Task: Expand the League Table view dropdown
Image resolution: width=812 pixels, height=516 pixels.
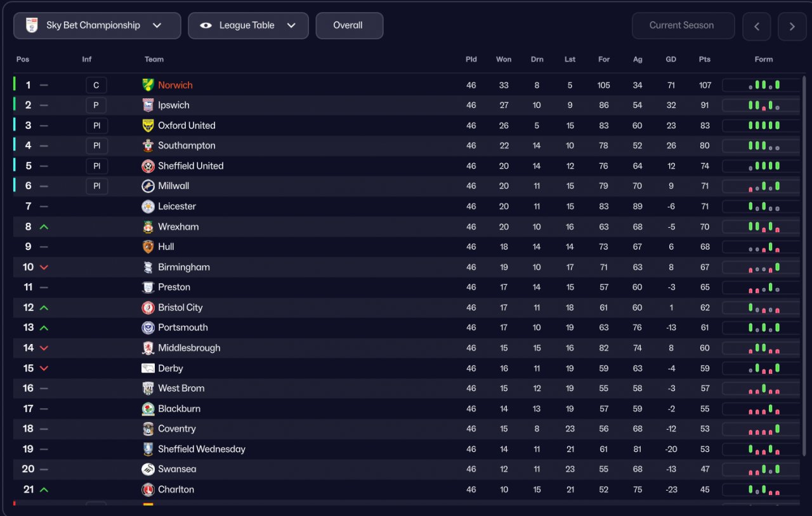Action: click(x=248, y=26)
